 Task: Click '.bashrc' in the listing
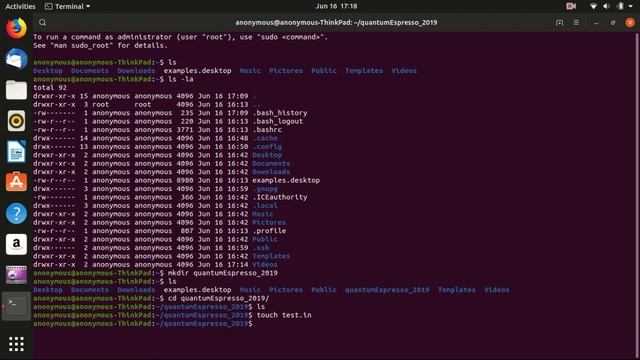pos(267,130)
